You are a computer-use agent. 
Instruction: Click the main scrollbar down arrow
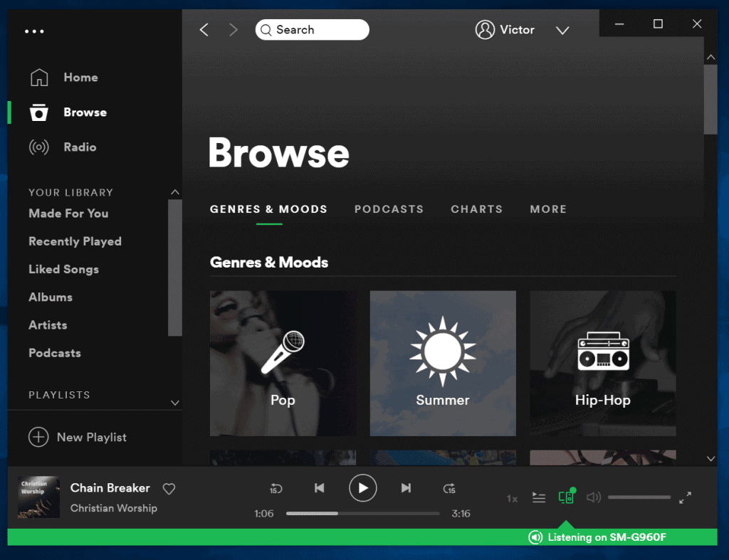click(x=710, y=458)
